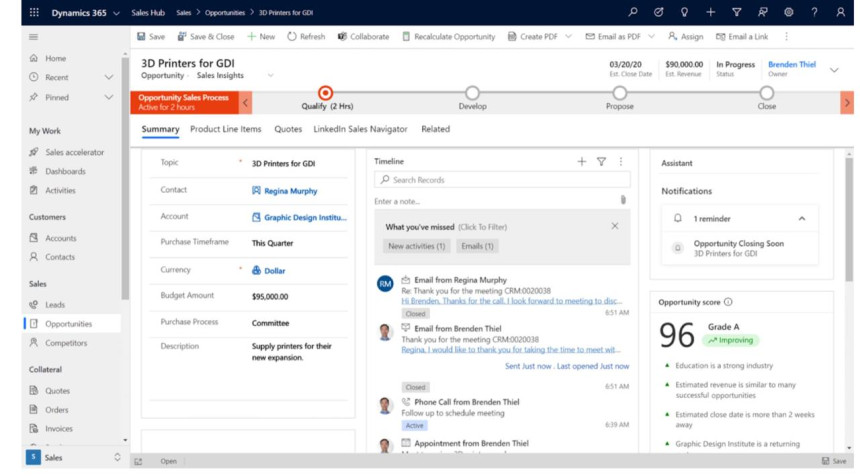Click the search magnifier in top bar

pyautogui.click(x=632, y=12)
